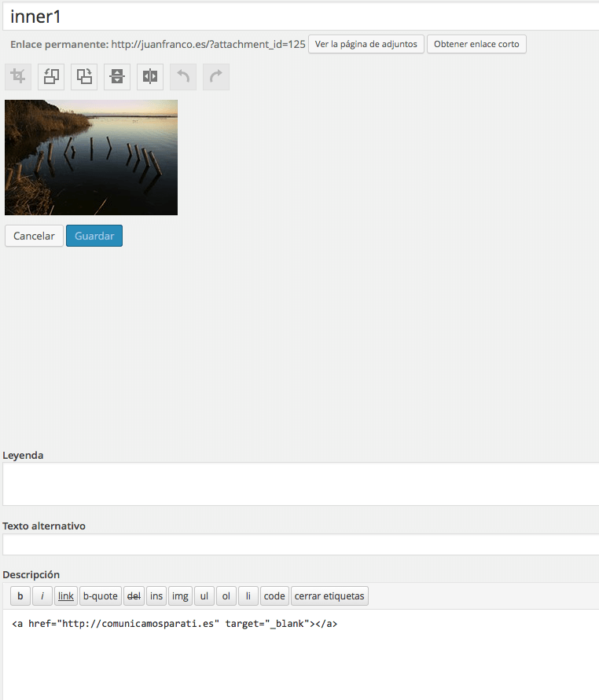Flip the image horizontally
Viewport: 599px width, 700px height.
[x=150, y=77]
